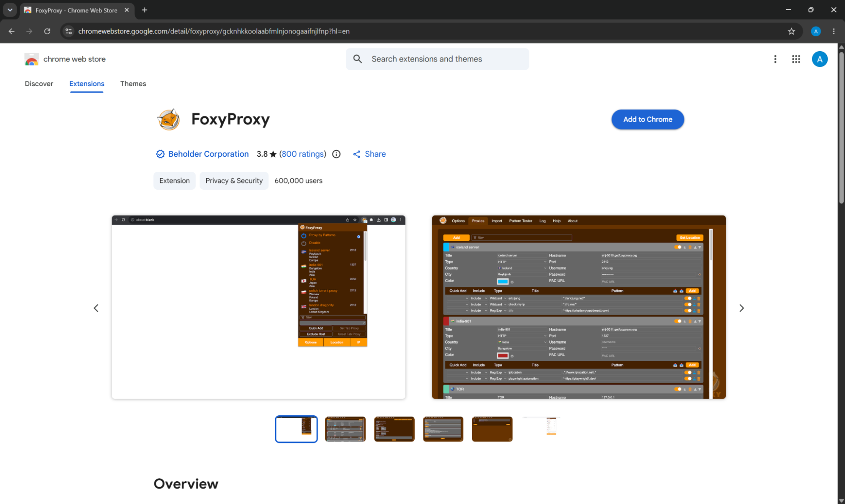Go back to previous page
This screenshot has width=845, height=504.
pyautogui.click(x=11, y=31)
